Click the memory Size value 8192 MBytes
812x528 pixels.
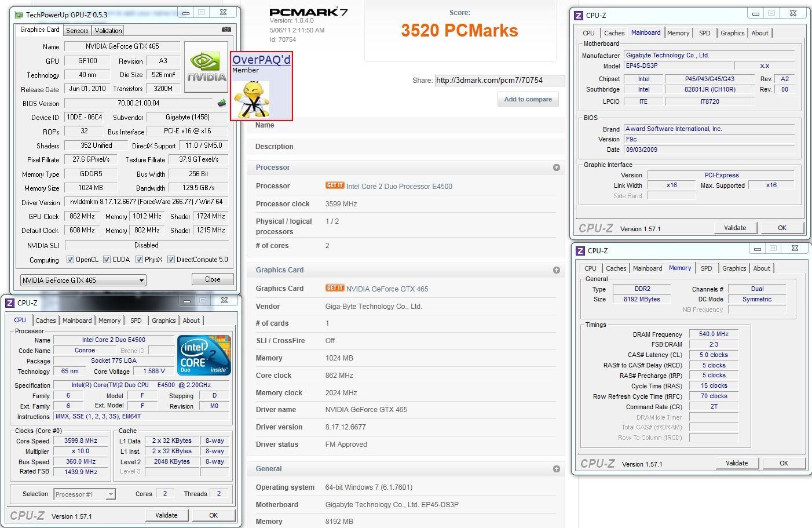coord(642,299)
